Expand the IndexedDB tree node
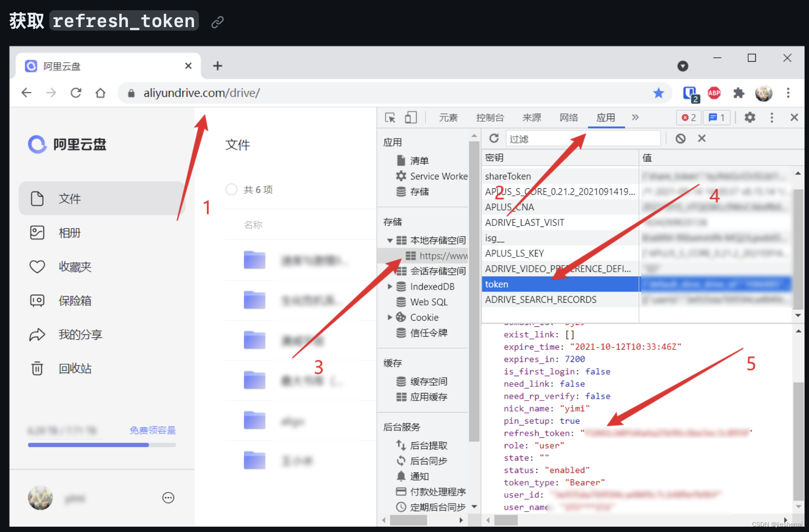The width and height of the screenshot is (809, 532). [x=389, y=286]
